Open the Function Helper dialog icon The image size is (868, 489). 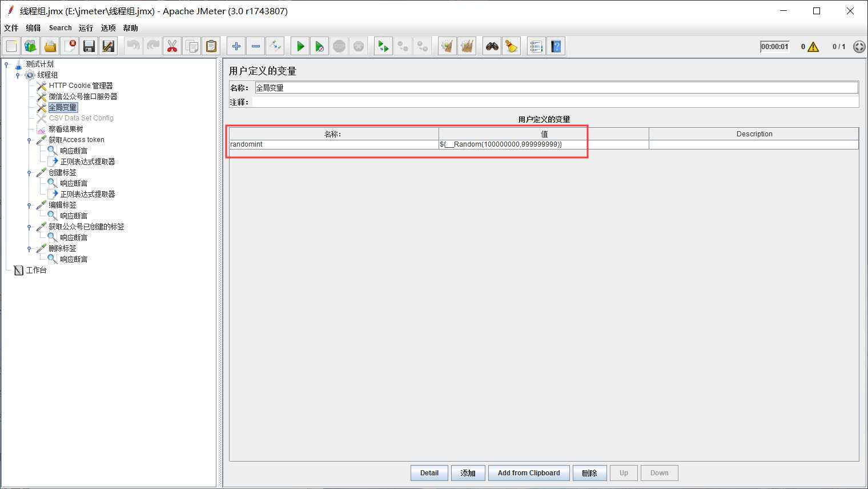click(536, 46)
